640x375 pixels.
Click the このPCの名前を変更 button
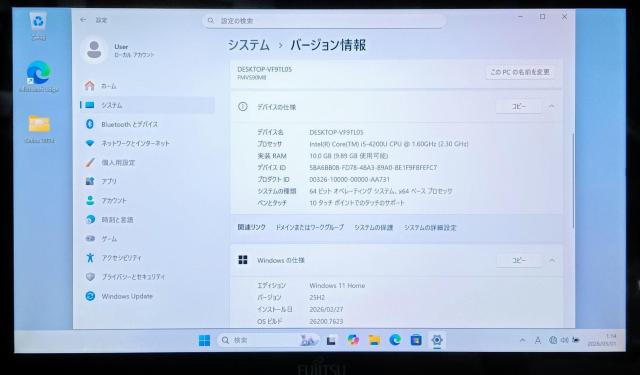(x=520, y=72)
